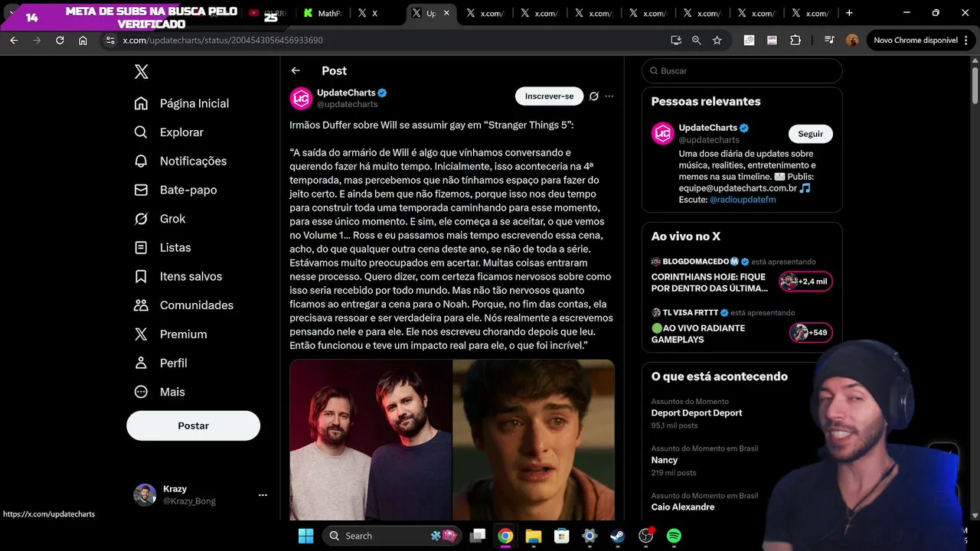
Task: Open the Chrome profile avatar
Action: point(852,41)
